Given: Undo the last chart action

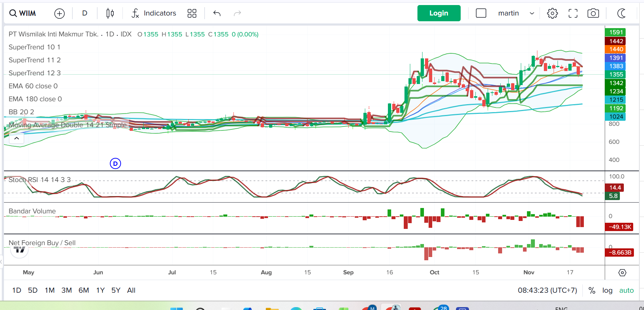Looking at the screenshot, I should [x=217, y=13].
